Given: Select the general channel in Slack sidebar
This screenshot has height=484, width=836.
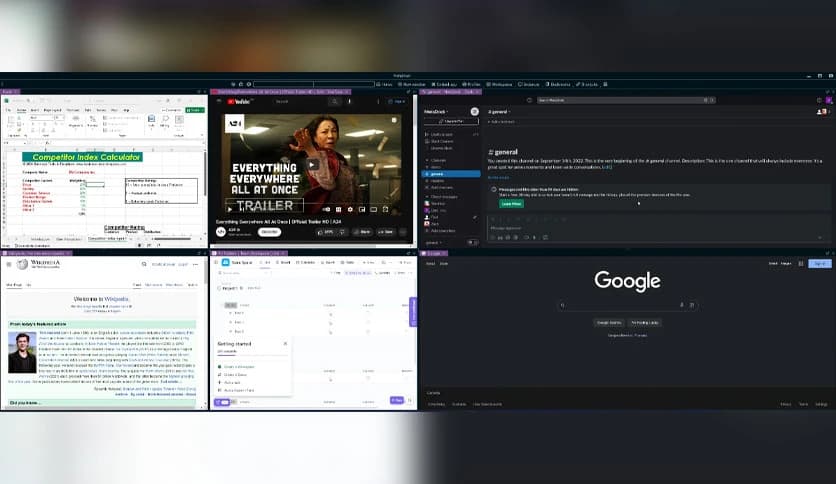Looking at the screenshot, I should coord(451,174).
